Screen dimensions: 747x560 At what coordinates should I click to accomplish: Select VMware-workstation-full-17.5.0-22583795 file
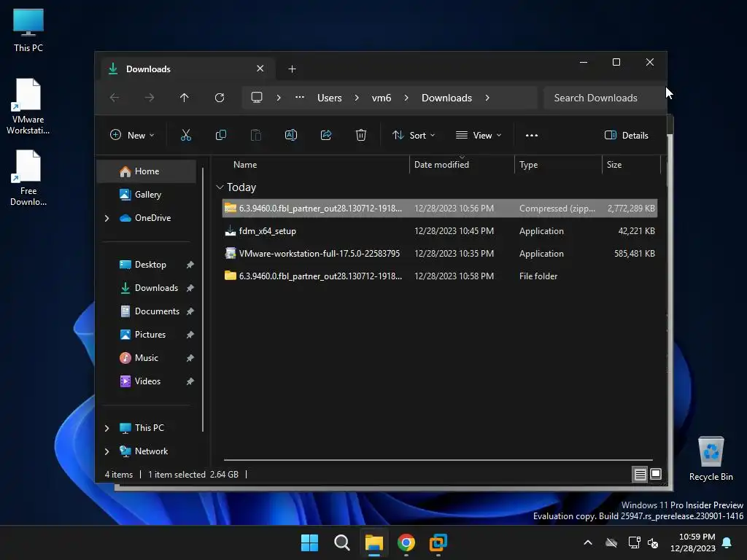pyautogui.click(x=440, y=254)
